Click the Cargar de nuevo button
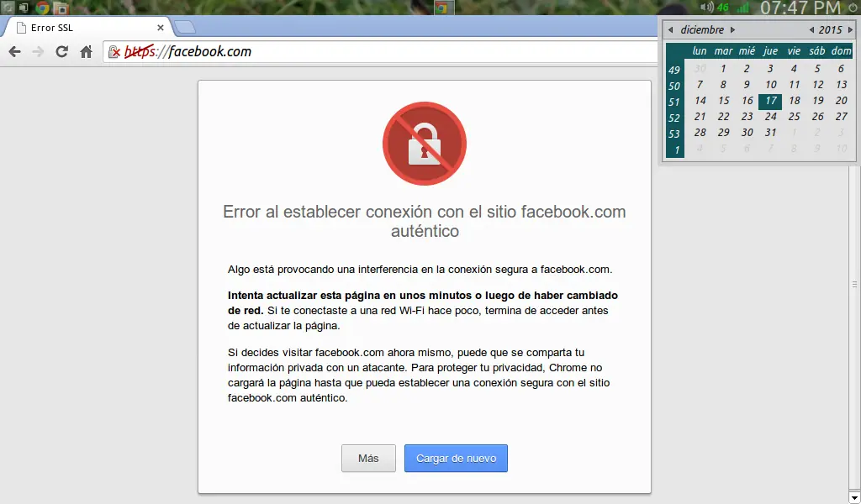The height and width of the screenshot is (504, 861). click(456, 458)
